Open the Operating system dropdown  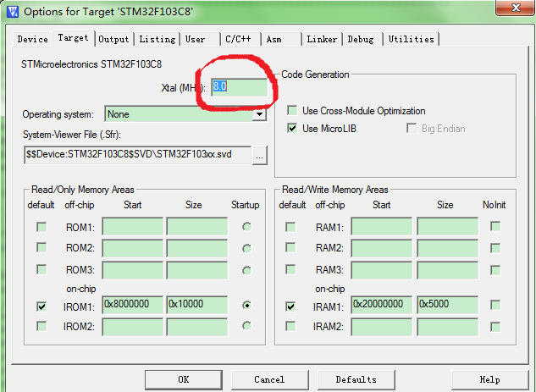(x=186, y=114)
